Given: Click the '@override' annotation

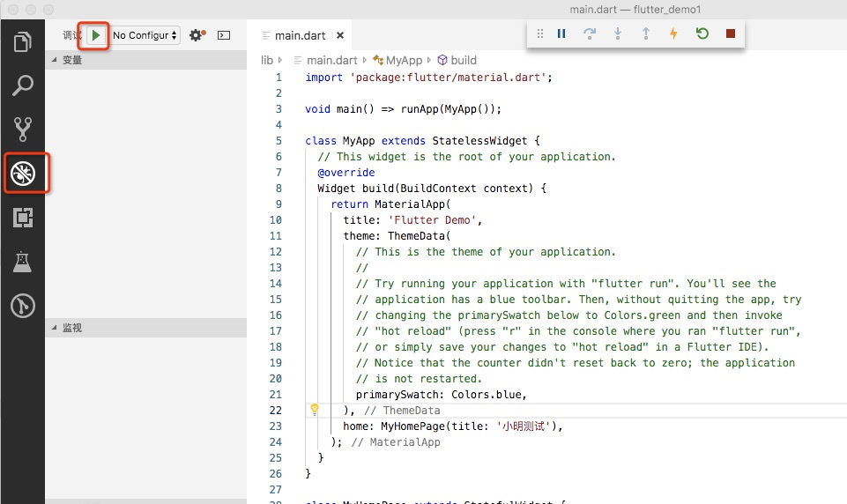Looking at the screenshot, I should click(346, 173).
